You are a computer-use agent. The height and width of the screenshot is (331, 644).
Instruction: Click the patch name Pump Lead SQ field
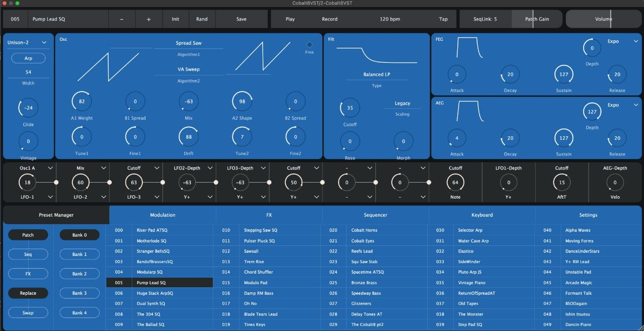(x=67, y=19)
